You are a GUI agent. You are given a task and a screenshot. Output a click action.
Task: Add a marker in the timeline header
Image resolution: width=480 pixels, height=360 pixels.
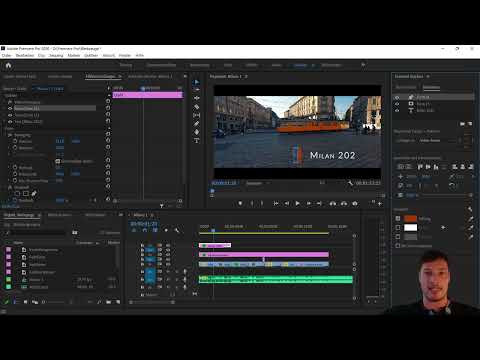click(166, 230)
